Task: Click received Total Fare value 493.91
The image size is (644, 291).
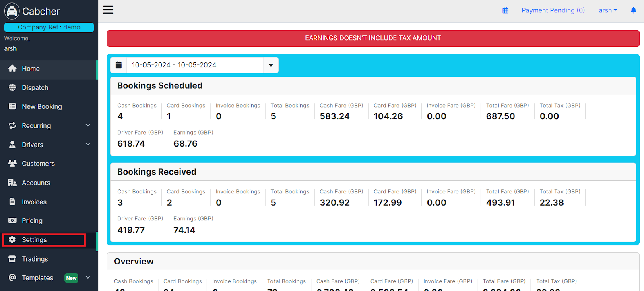Action: point(501,202)
